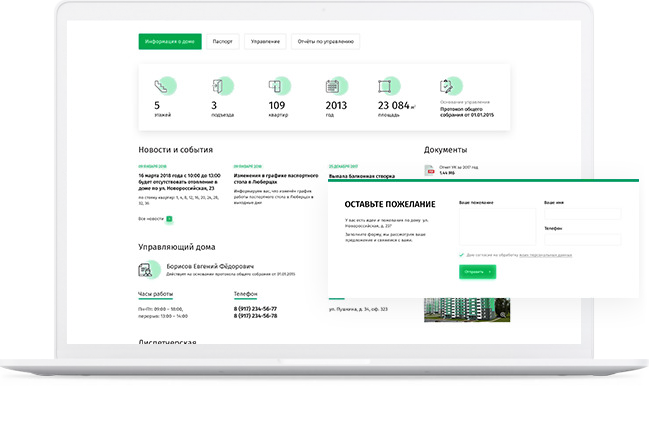The width and height of the screenshot is (649, 430).
Task: Click working hours Пн-Пт: 09:00 – 18:00
Action: click(161, 309)
